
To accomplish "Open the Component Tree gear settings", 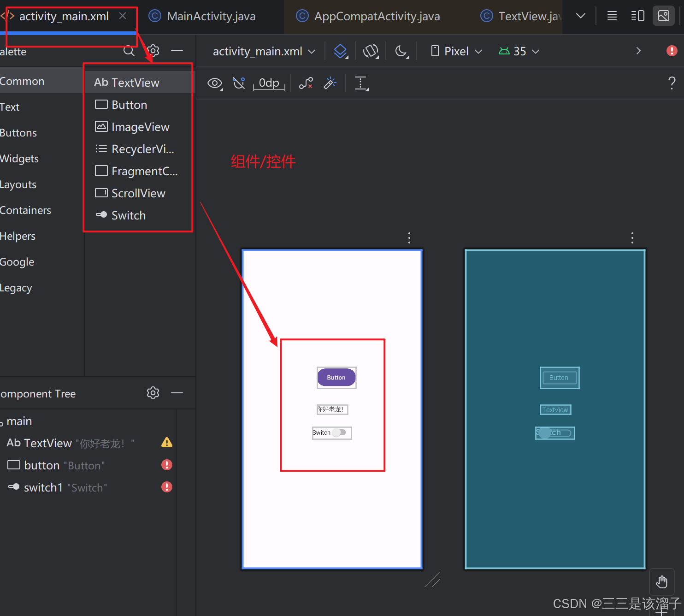I will click(153, 393).
